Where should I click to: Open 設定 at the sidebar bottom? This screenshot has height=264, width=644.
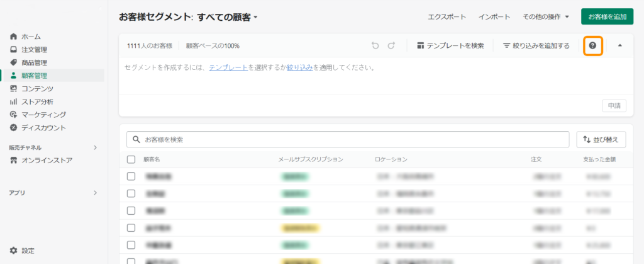28,250
